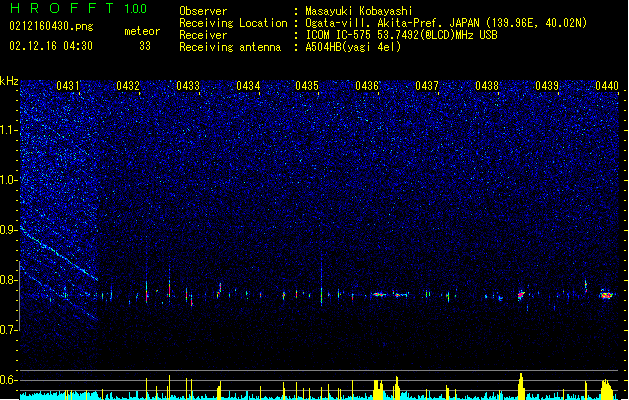This screenshot has width=629, height=400.
Task: Click the 0433 time marker
Action: (188, 86)
